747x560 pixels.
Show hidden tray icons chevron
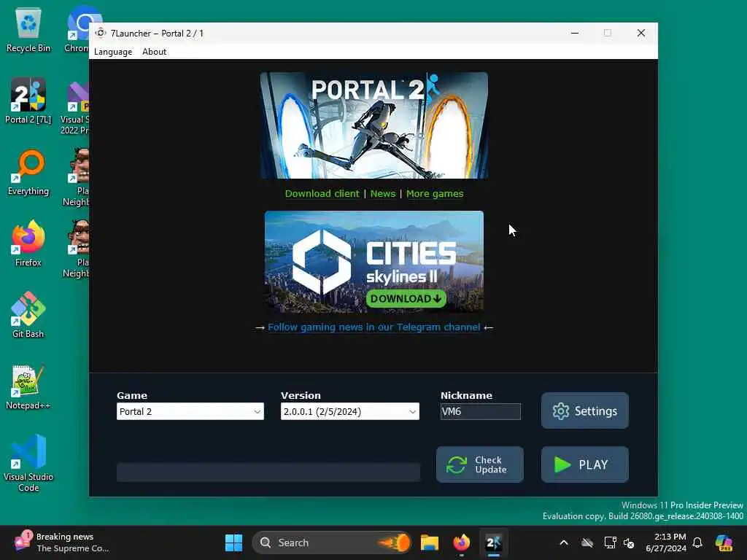tap(564, 542)
